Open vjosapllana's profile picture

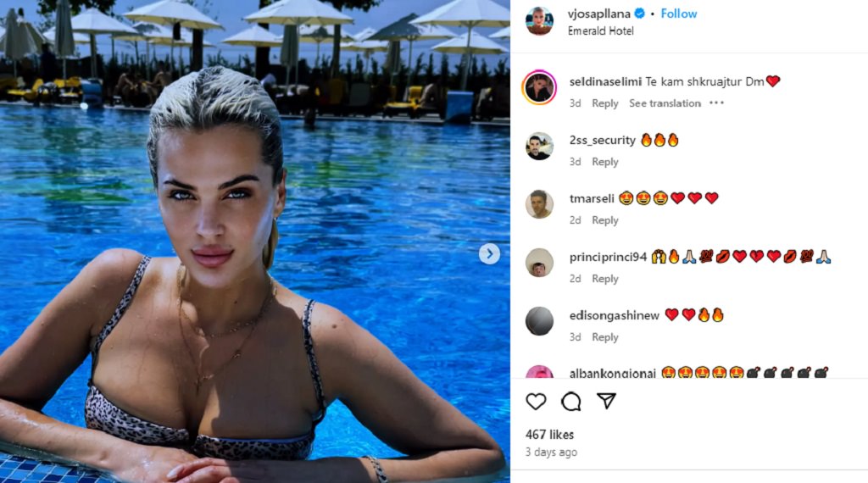click(x=539, y=21)
